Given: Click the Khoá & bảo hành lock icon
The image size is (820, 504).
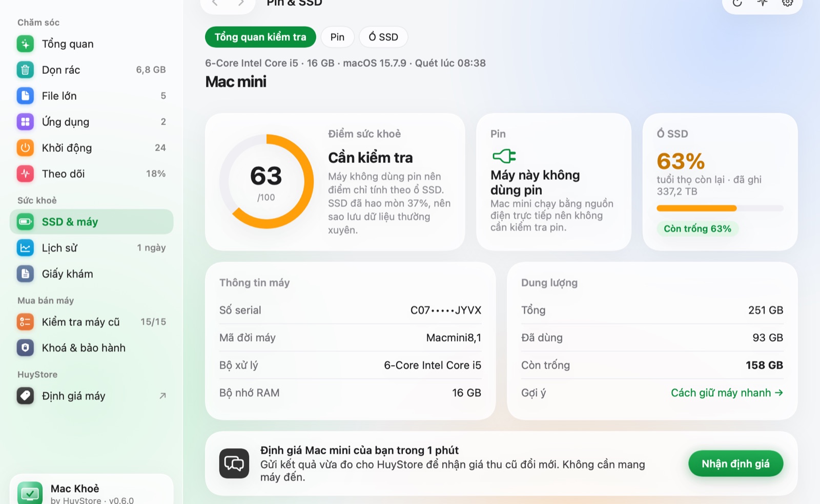Looking at the screenshot, I should (x=25, y=348).
